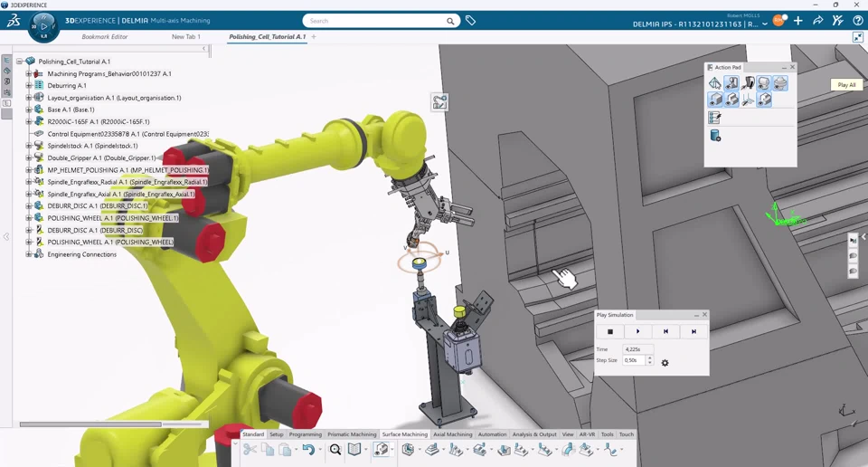Open the Axial Machining tab

point(453,434)
